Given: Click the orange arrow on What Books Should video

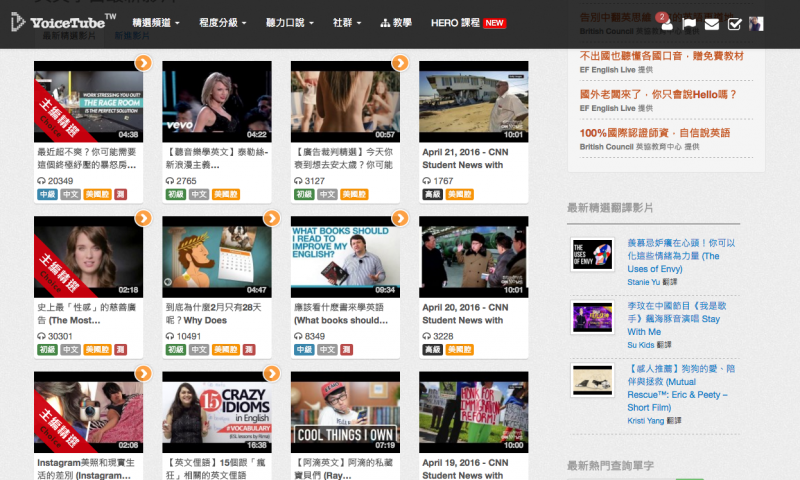Looking at the screenshot, I should coord(400,218).
